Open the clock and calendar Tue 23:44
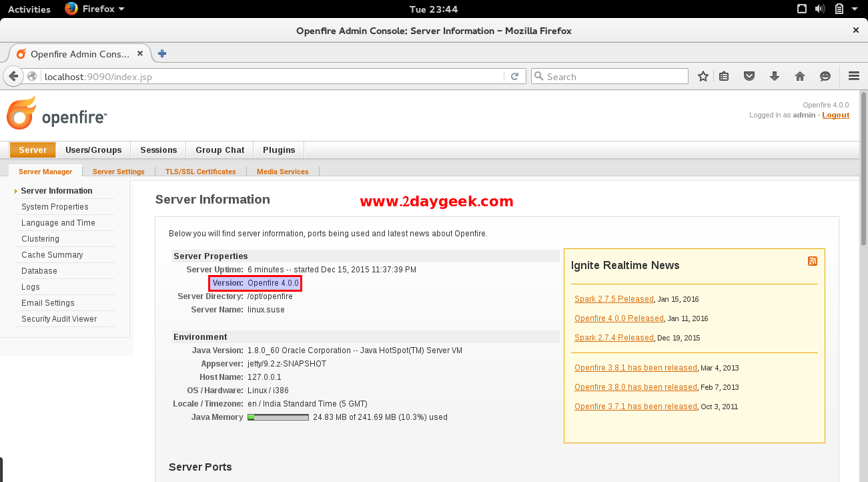The height and width of the screenshot is (482, 868). [x=434, y=9]
